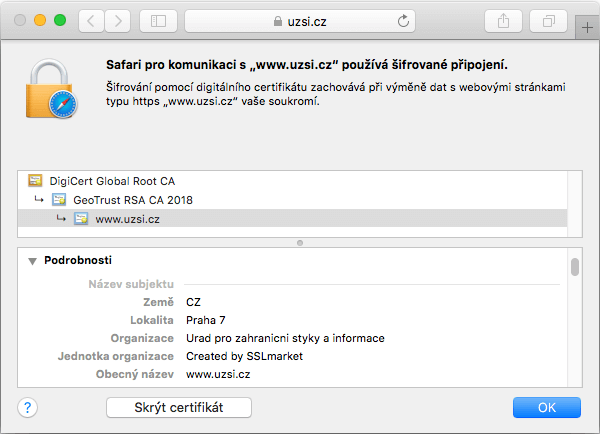Zoom window with the green button
The image size is (600, 434).
click(60, 20)
